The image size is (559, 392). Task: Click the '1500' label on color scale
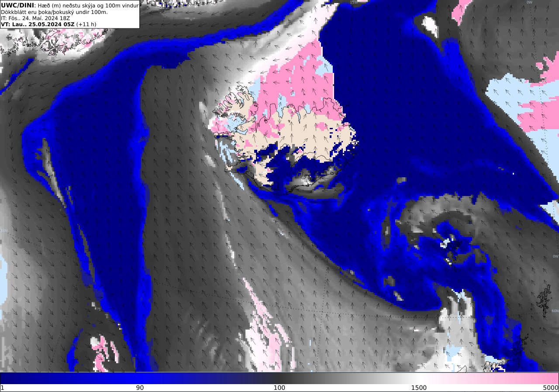[x=419, y=388]
